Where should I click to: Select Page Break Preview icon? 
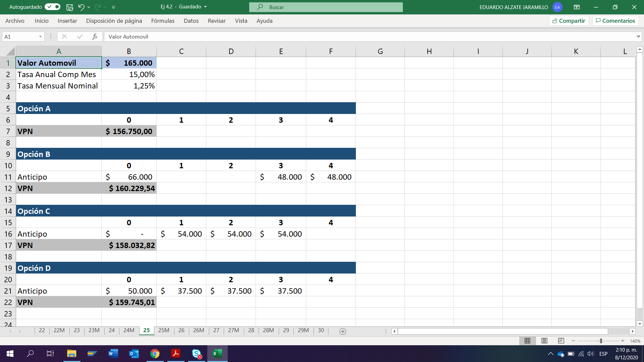point(560,341)
